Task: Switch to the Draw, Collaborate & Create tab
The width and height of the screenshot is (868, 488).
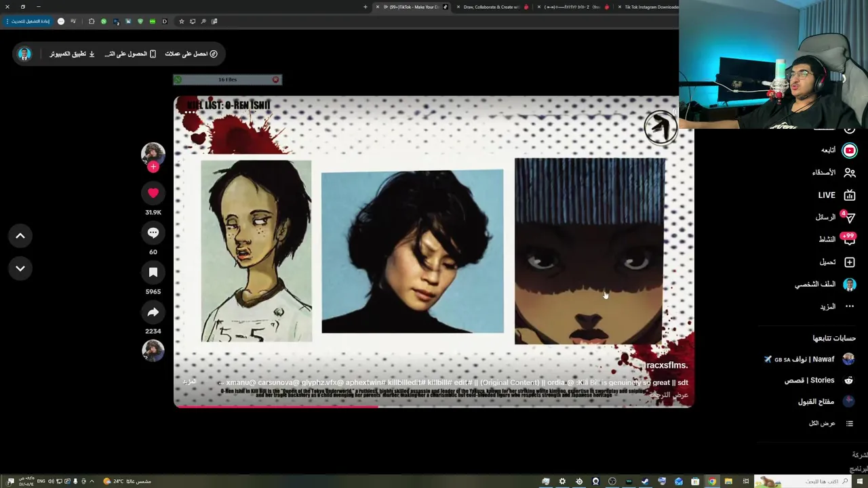Action: [x=492, y=7]
